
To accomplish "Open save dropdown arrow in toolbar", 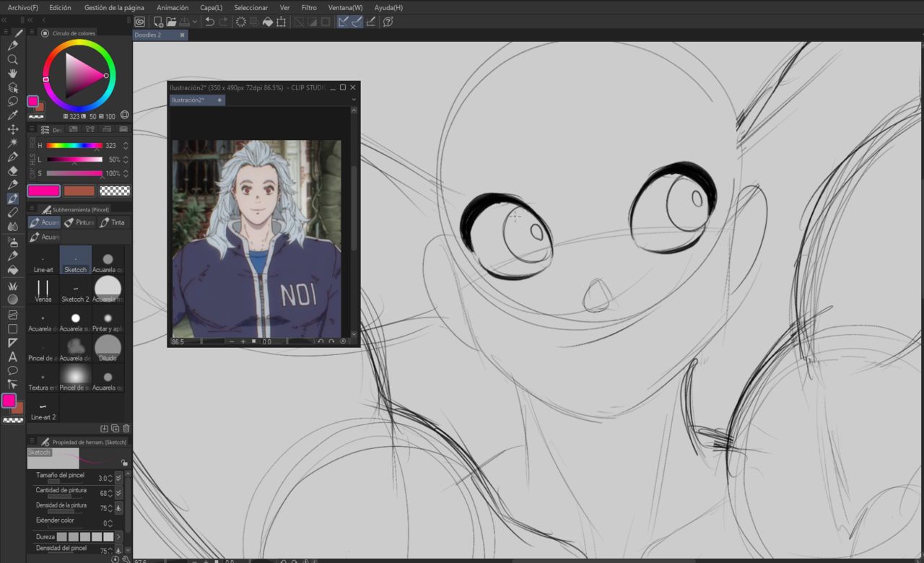I will [x=194, y=22].
